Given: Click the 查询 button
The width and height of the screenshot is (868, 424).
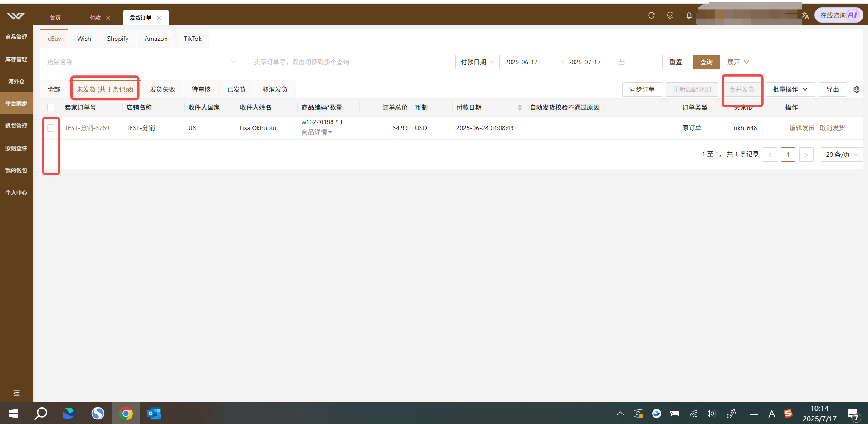Looking at the screenshot, I should coord(707,62).
